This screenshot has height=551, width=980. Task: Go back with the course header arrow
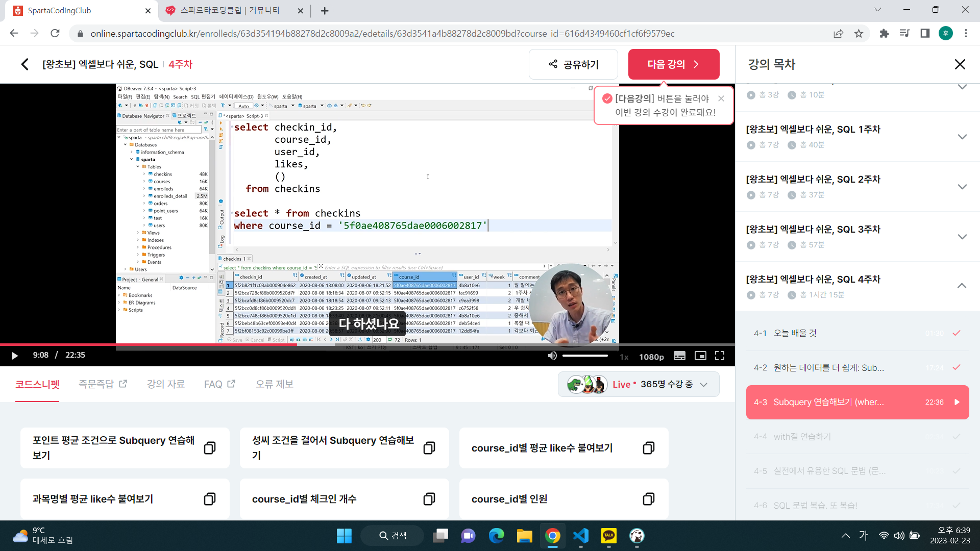pyautogui.click(x=24, y=64)
